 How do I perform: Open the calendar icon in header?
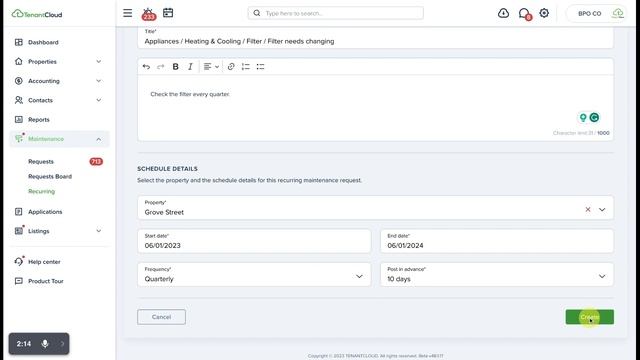pyautogui.click(x=168, y=13)
